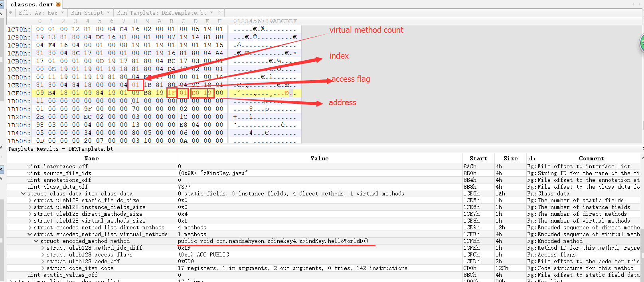The height and width of the screenshot is (282, 644).
Task: Open toolbar options double-arrow beside Edit As
Action: pyautogui.click(x=11, y=13)
